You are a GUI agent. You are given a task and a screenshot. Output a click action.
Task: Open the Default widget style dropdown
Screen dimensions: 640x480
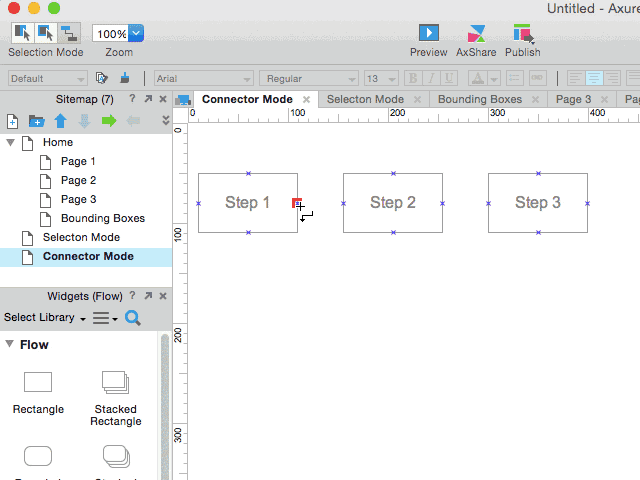coord(47,78)
